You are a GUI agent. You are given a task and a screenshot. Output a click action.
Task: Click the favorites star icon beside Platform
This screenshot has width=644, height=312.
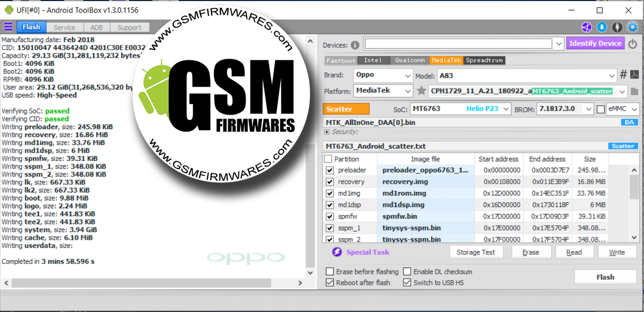click(422, 91)
